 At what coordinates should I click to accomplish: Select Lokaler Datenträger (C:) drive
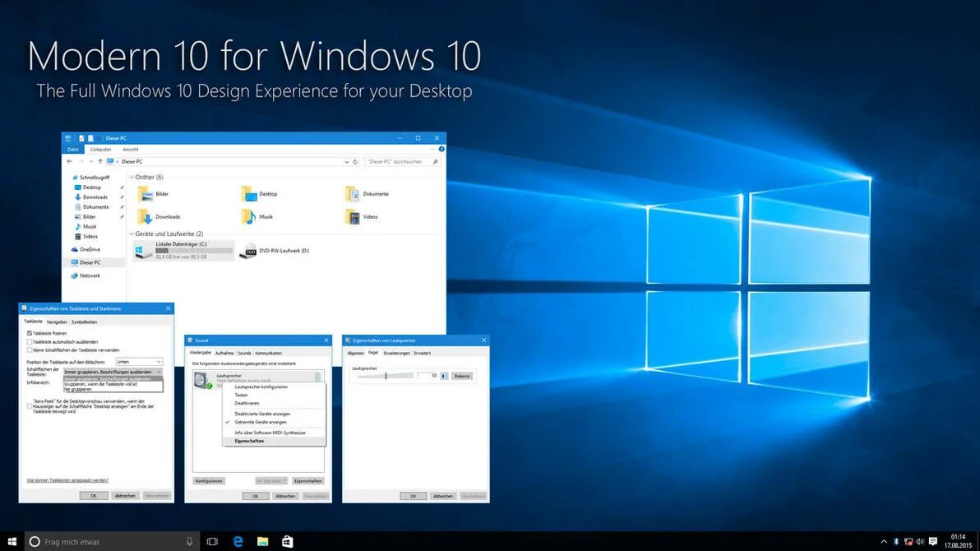click(x=184, y=250)
